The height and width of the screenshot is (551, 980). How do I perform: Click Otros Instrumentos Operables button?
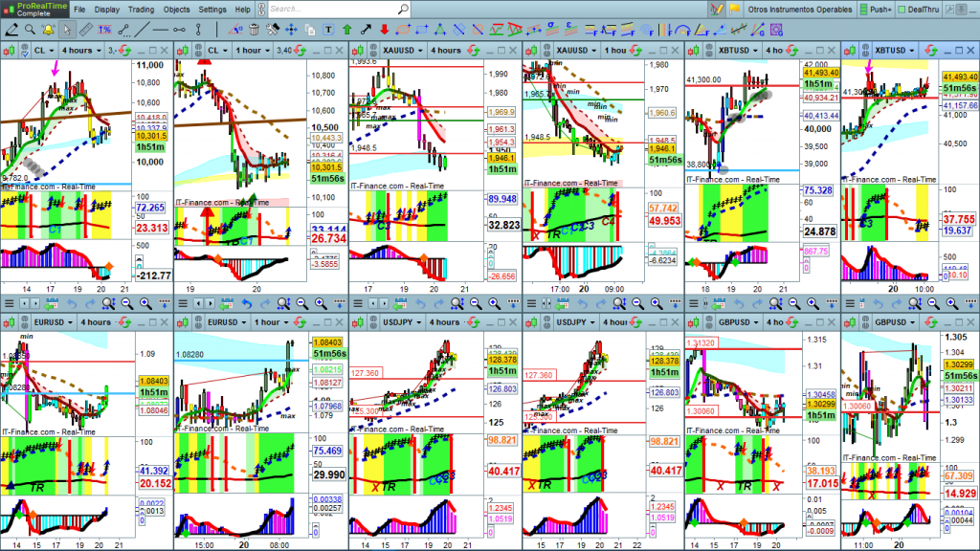coord(799,9)
